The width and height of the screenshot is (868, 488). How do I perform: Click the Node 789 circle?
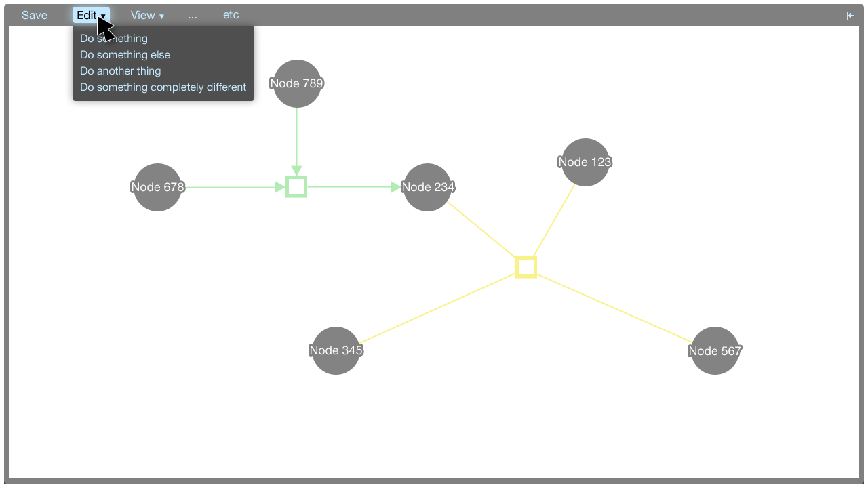coord(297,83)
